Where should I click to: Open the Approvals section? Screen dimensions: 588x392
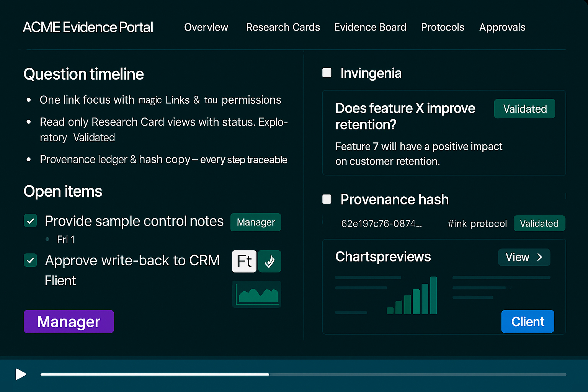pyautogui.click(x=502, y=27)
